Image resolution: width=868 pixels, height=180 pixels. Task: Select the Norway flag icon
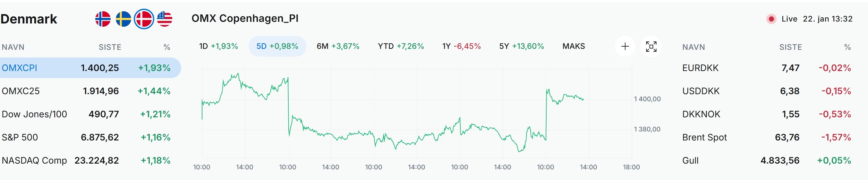103,19
